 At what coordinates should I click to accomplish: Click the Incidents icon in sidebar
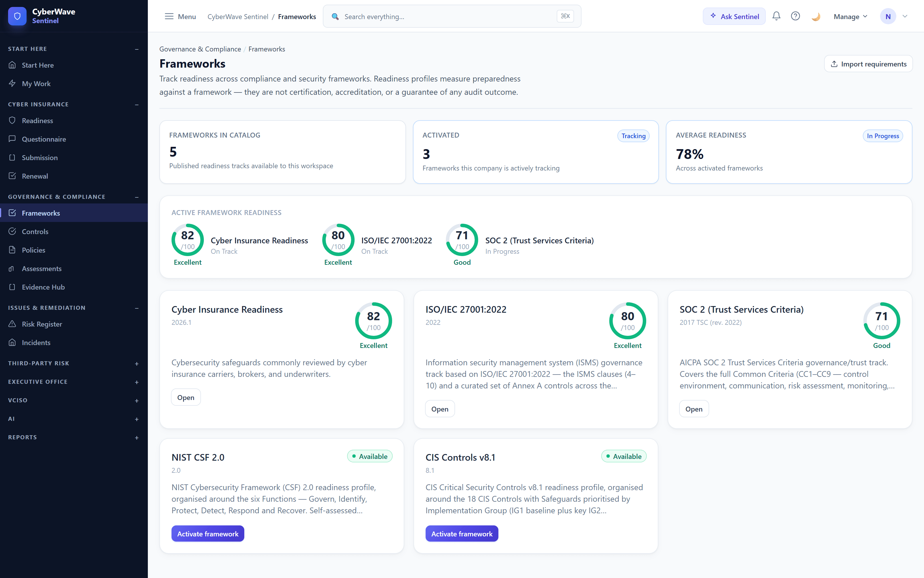(12, 342)
